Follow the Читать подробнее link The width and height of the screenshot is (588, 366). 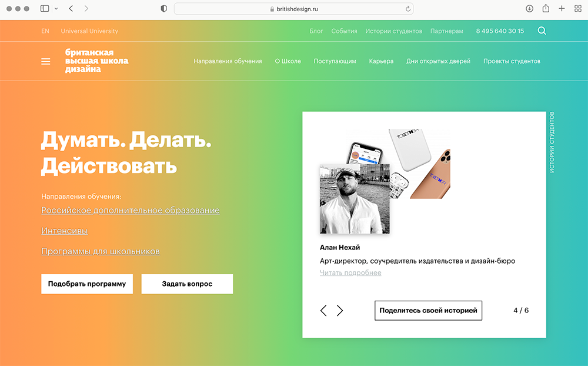pyautogui.click(x=350, y=273)
